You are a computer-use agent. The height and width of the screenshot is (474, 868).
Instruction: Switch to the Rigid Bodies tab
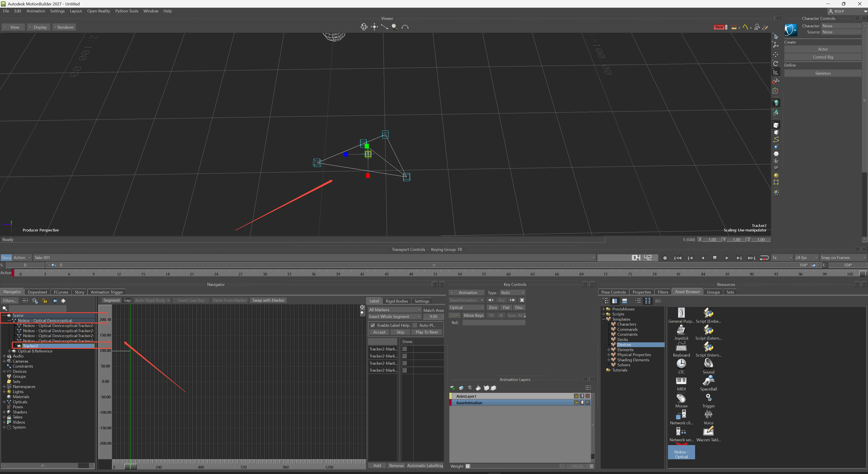[397, 301]
